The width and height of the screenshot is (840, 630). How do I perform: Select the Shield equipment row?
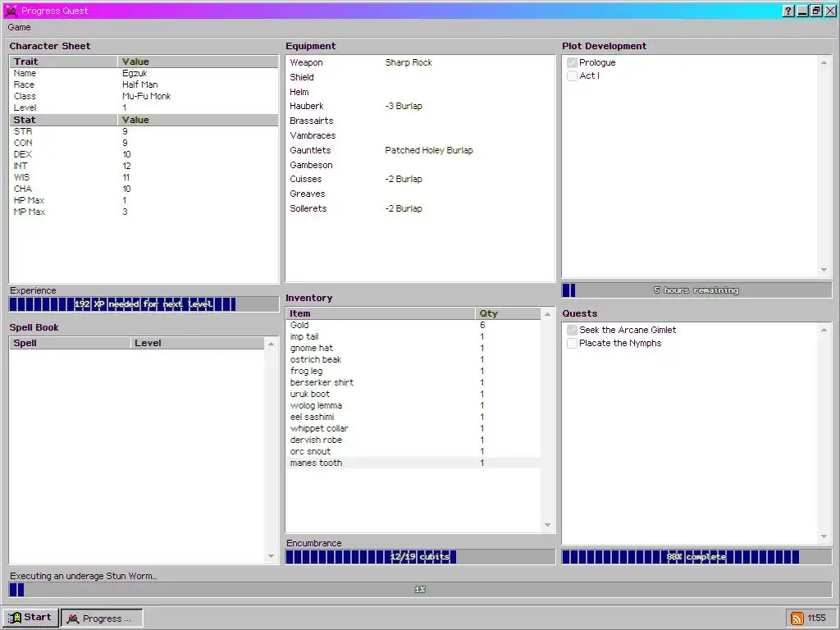[420, 77]
